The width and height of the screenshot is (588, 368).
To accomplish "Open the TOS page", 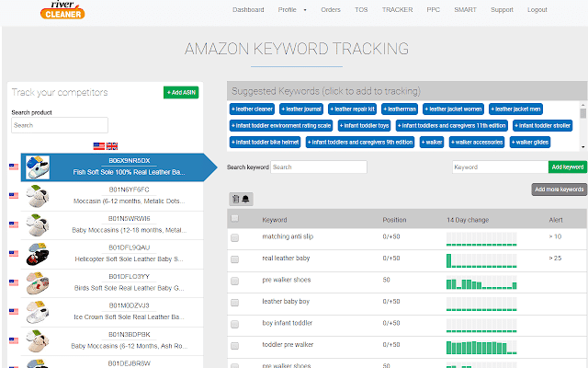I will pyautogui.click(x=361, y=10).
